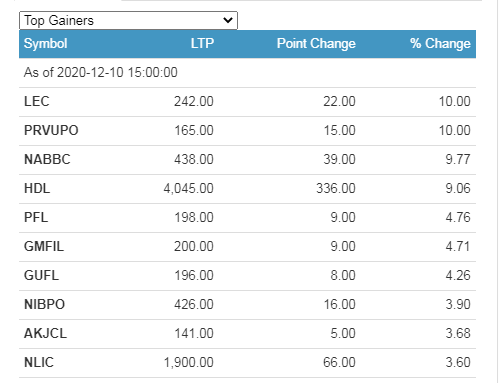Image resolution: width=501 pixels, height=383 pixels.
Task: Select the AKJCL symbol
Action: click(45, 333)
